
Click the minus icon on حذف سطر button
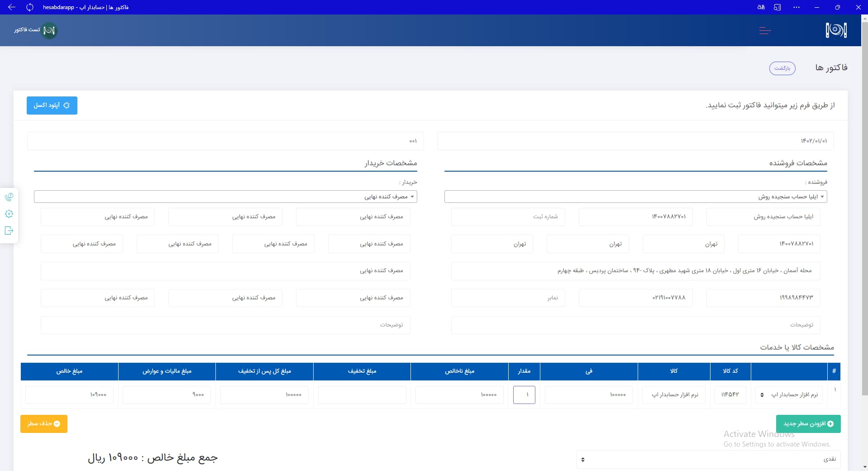coord(57,424)
